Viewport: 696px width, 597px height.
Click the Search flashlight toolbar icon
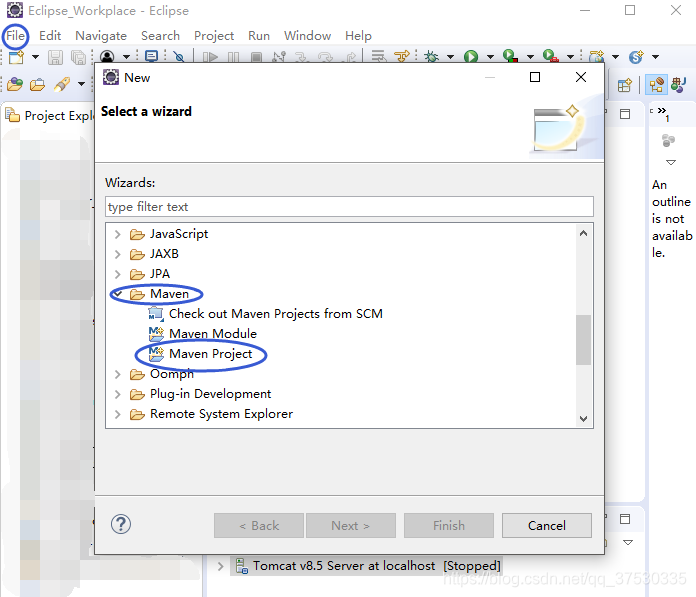(62, 84)
